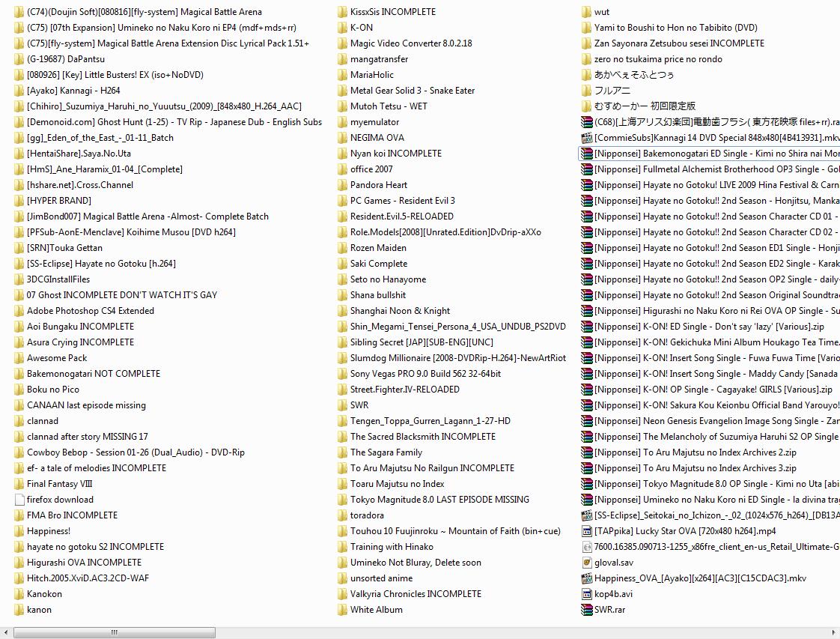Click the mp4 icon of Lucky Star OVA
The image size is (840, 639).
pos(587,530)
